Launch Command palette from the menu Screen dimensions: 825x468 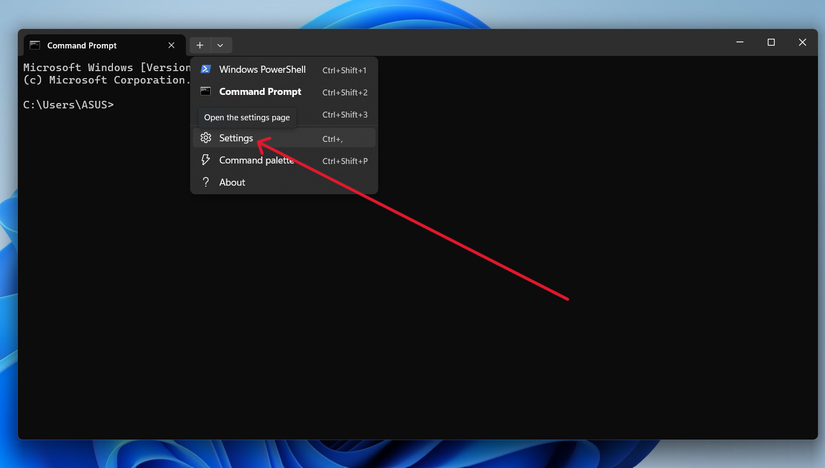tap(256, 160)
